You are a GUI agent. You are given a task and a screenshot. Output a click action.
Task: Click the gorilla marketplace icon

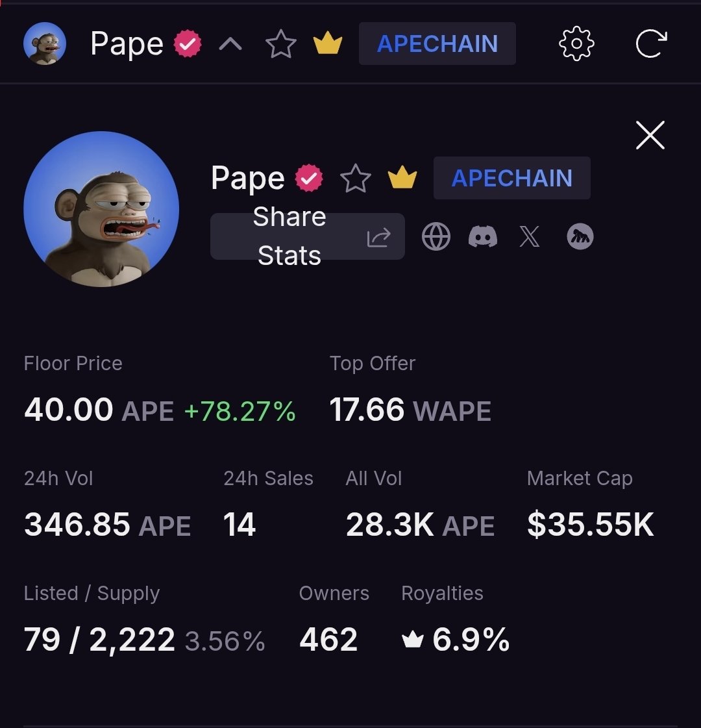click(580, 236)
